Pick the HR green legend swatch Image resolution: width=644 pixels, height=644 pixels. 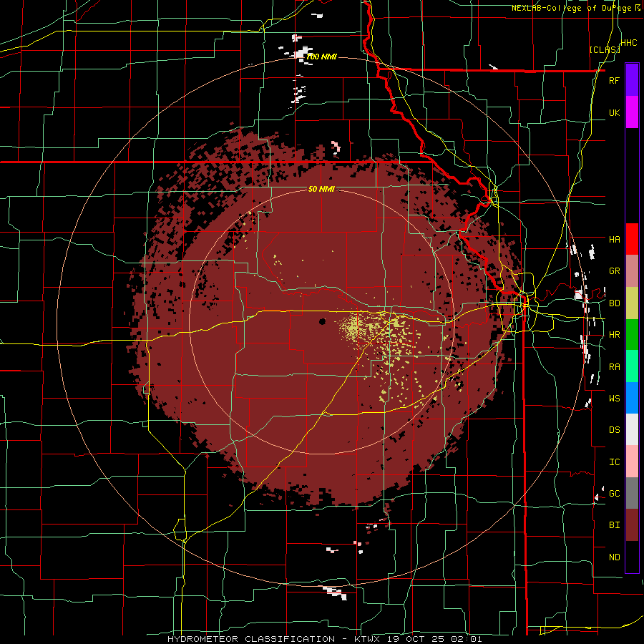point(632,335)
